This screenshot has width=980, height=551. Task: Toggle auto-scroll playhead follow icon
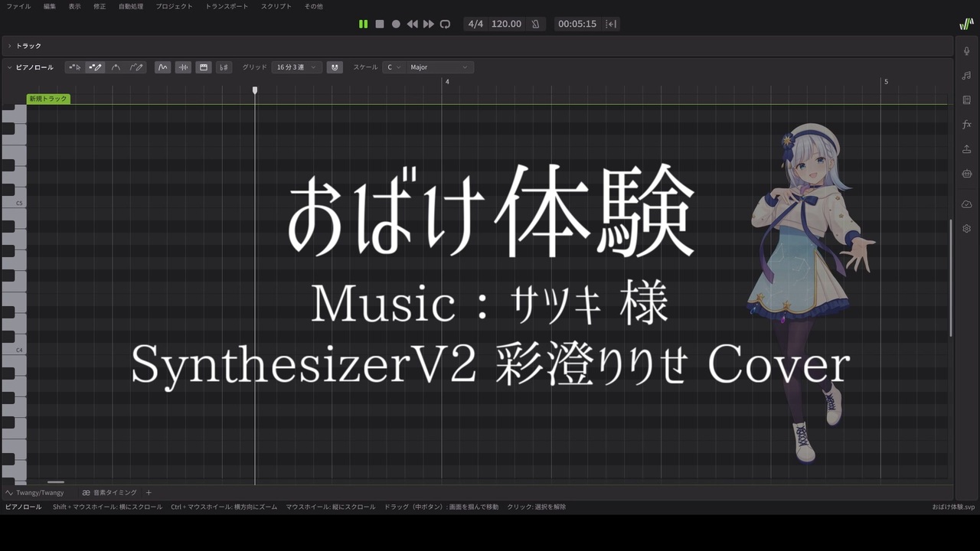pyautogui.click(x=611, y=24)
